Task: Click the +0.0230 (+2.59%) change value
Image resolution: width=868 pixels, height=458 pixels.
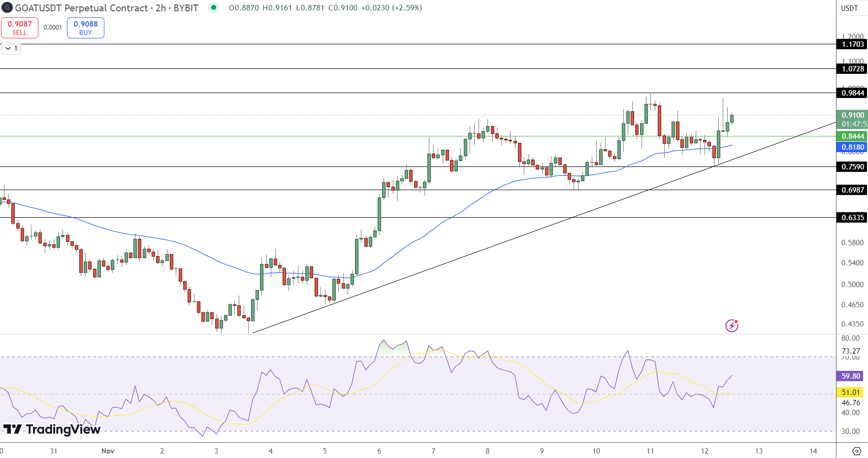Action: pos(391,8)
